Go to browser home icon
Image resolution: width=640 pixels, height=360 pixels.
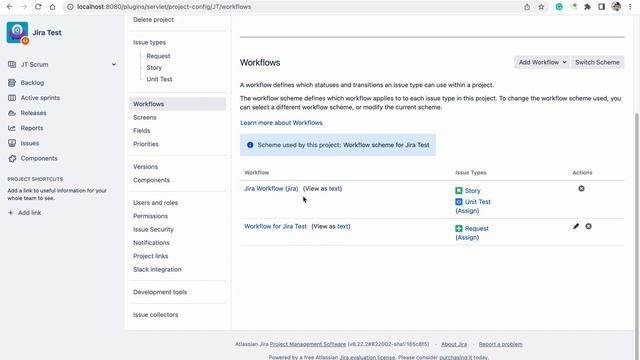click(x=52, y=7)
